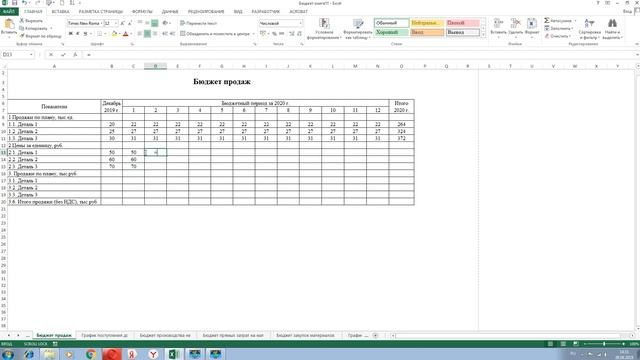Viewport: 640px width, 360px height.
Task: Click the formula bar input field
Action: pyautogui.click(x=359, y=54)
